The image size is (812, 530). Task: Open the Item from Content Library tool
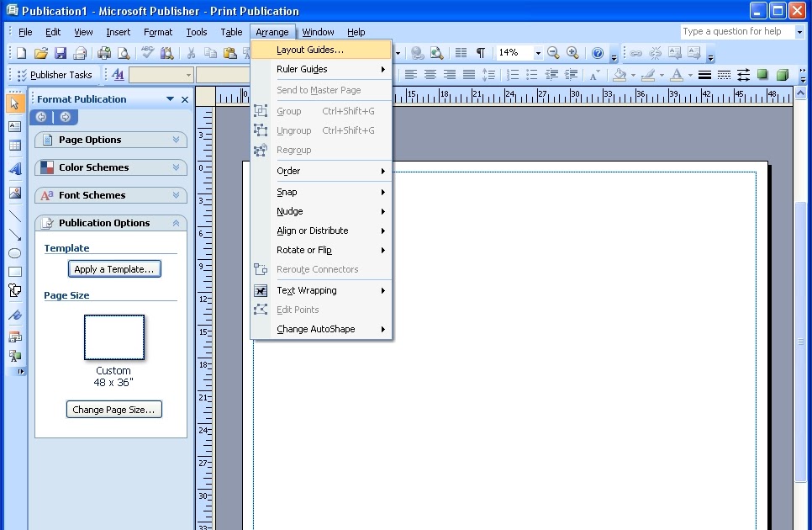coord(14,356)
